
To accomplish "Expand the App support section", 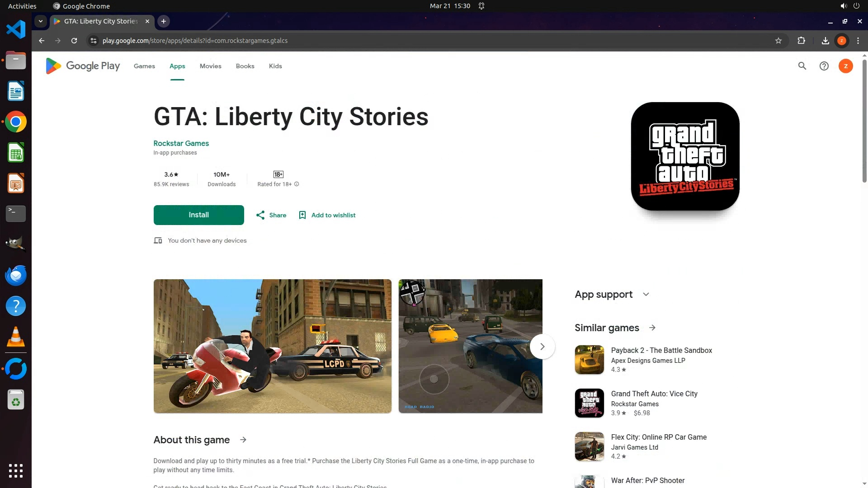I will (646, 294).
